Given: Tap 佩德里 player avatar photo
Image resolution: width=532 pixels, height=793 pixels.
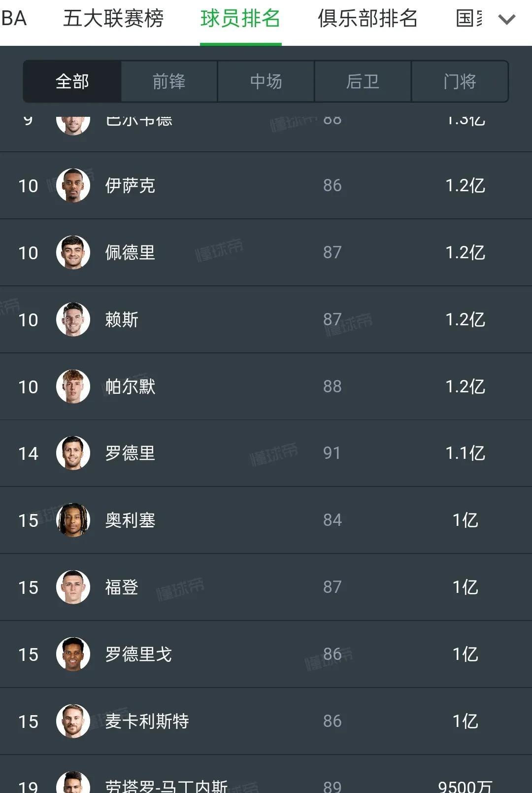Looking at the screenshot, I should (73, 252).
